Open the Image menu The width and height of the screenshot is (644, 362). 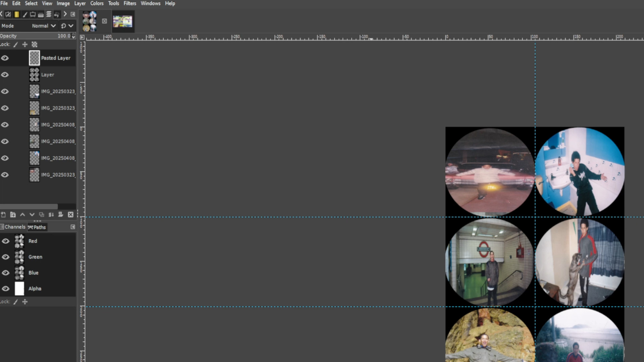(63, 3)
